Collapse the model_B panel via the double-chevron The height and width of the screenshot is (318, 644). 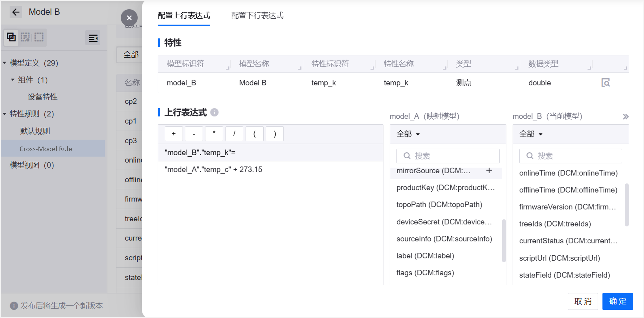point(626,116)
